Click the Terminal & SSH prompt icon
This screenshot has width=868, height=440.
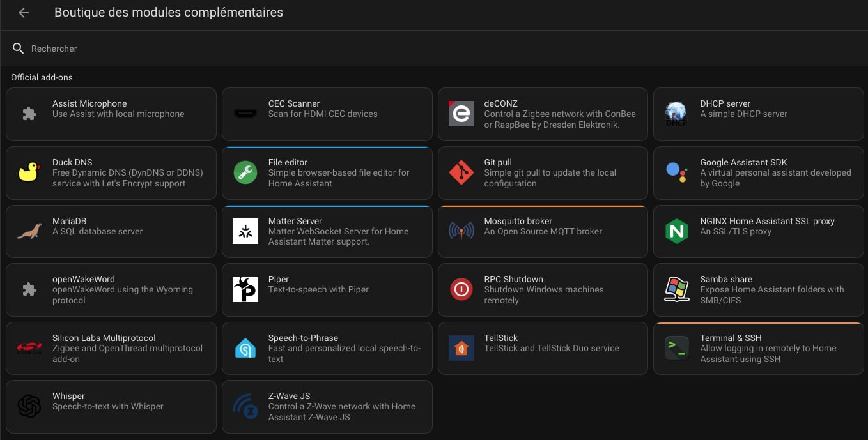pyautogui.click(x=677, y=349)
